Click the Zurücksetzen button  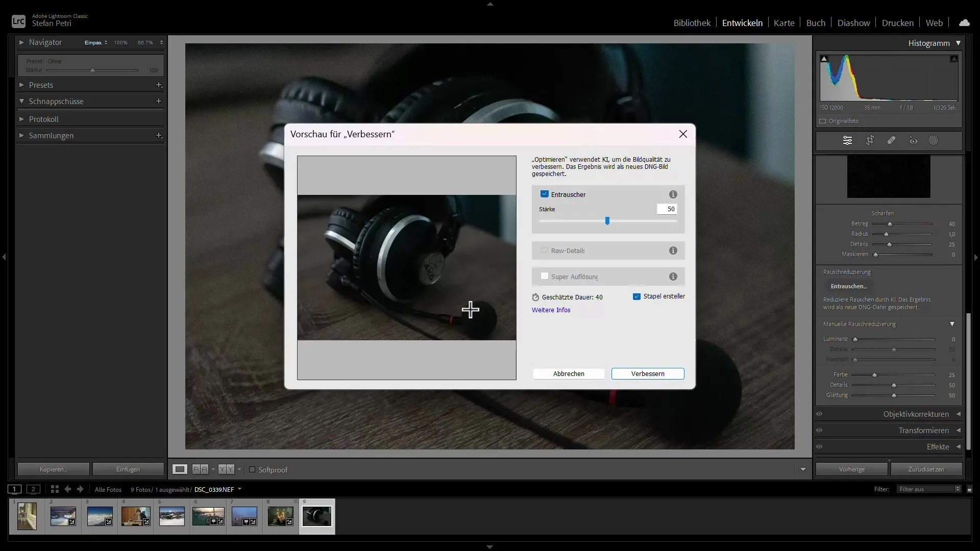click(x=925, y=469)
